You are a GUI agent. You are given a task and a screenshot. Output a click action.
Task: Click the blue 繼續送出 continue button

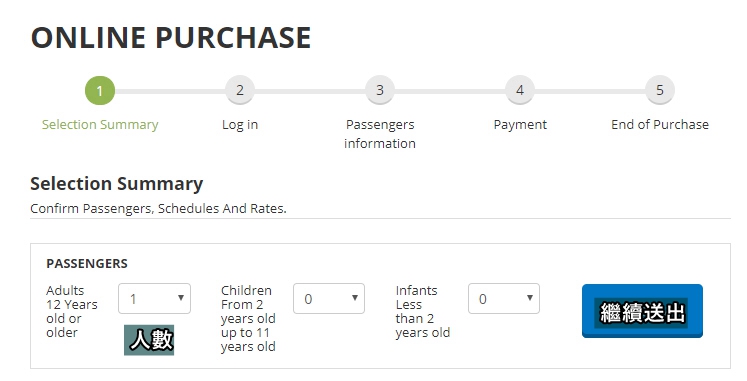(642, 311)
